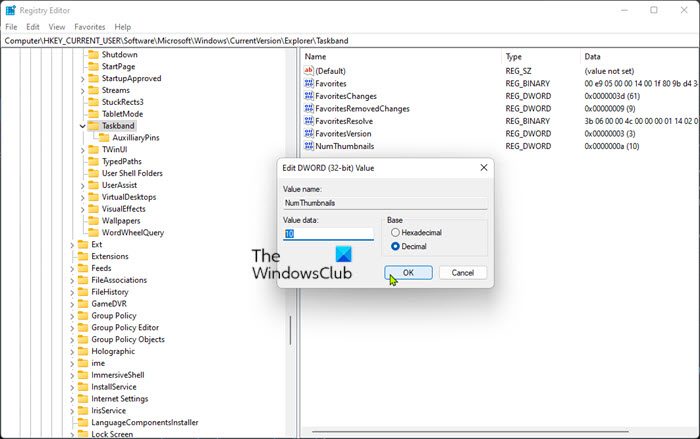Image resolution: width=700 pixels, height=439 pixels.
Task: Expand the UserAssist tree node
Action: click(83, 185)
